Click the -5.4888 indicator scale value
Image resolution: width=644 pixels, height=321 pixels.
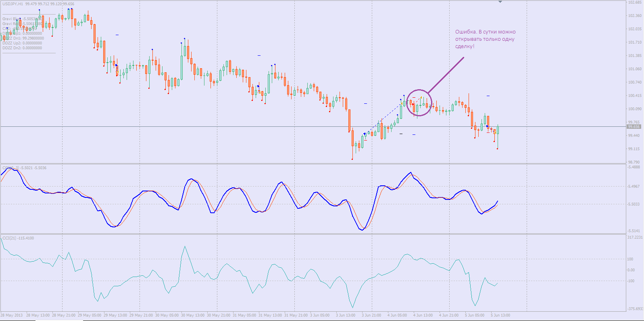634,167
